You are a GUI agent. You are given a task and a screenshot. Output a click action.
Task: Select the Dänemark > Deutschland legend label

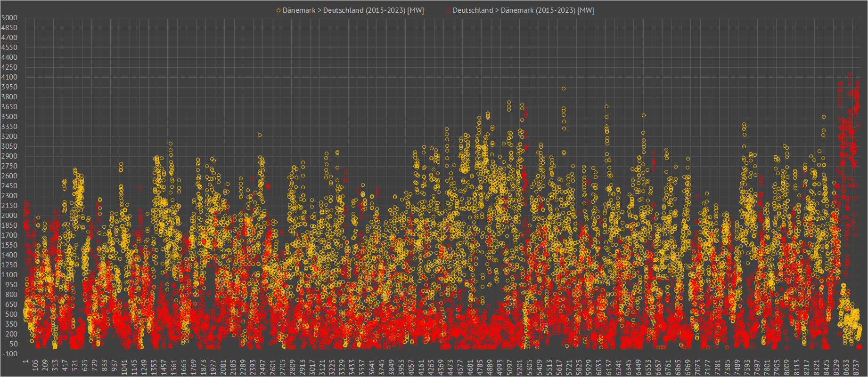pyautogui.click(x=353, y=10)
